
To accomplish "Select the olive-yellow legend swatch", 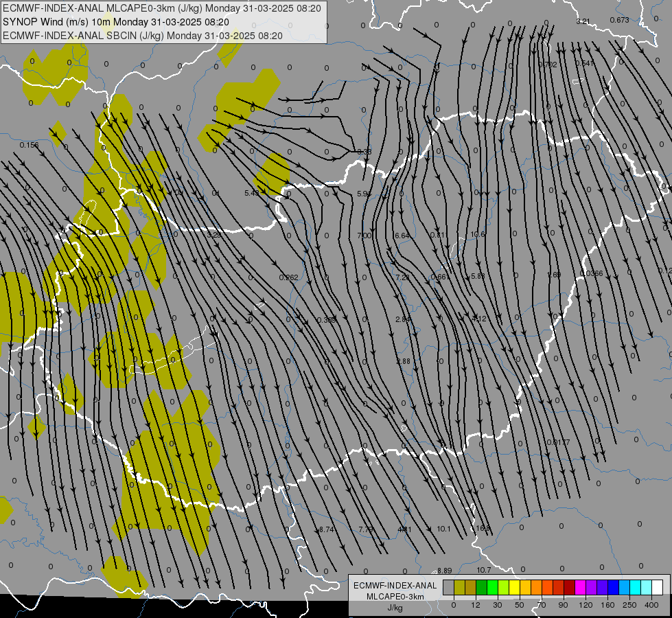I will coord(459,588).
